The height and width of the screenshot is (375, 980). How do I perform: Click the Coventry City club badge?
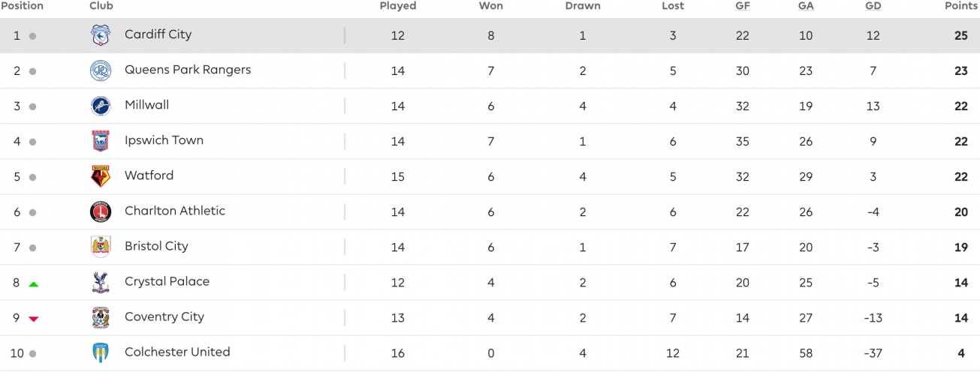coord(101,317)
